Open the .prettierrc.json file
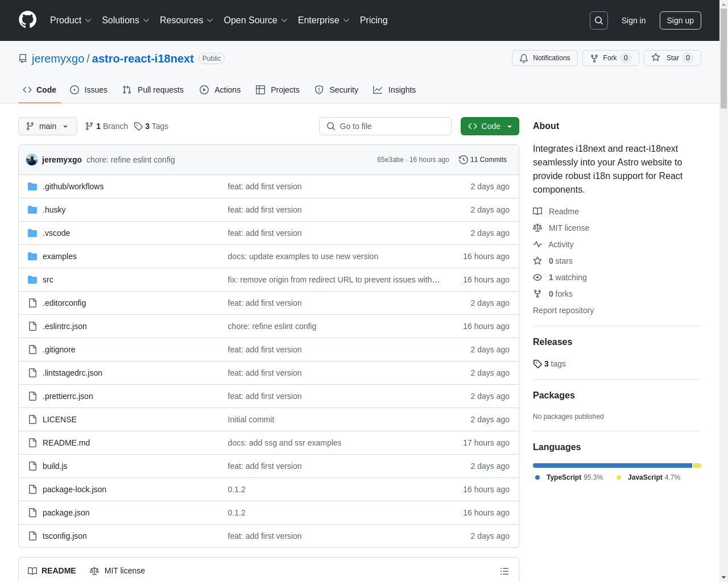Screen dimensions: 728x582 pyautogui.click(x=68, y=396)
